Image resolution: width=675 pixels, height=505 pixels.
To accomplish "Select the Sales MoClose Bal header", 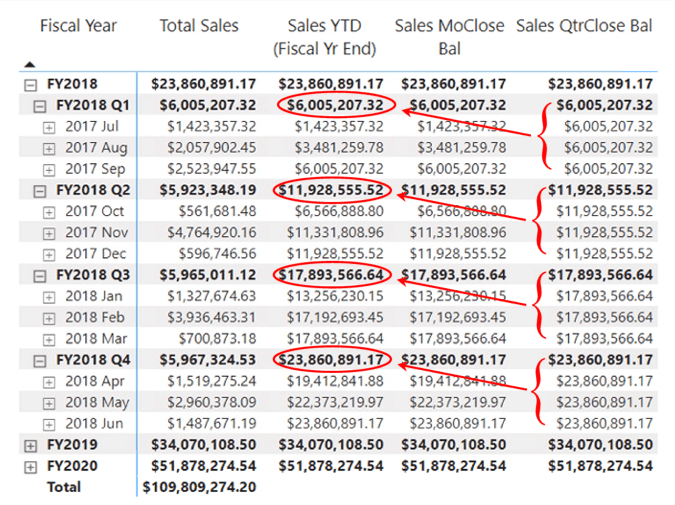I will pyautogui.click(x=449, y=36).
